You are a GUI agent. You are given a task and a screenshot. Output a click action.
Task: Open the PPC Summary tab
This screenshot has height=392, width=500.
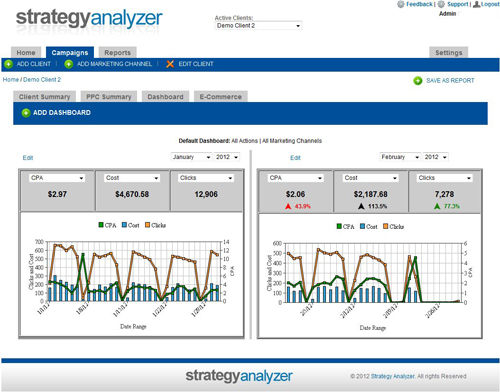[109, 97]
